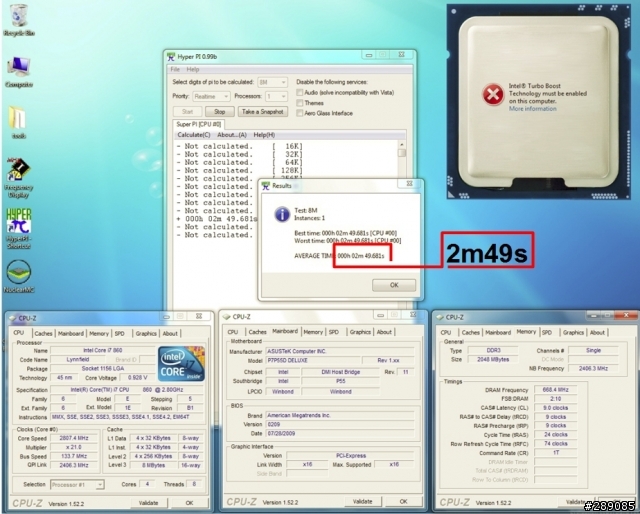Switch to Caches tab in right CPU-Z

[x=471, y=333]
